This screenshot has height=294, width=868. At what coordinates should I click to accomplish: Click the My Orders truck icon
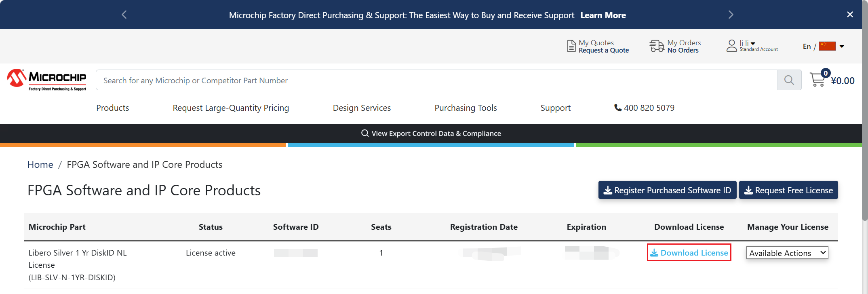[657, 46]
